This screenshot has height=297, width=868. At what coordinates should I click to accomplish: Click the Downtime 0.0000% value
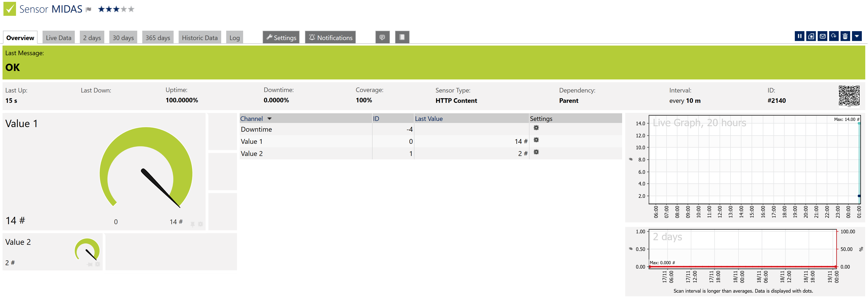(276, 100)
